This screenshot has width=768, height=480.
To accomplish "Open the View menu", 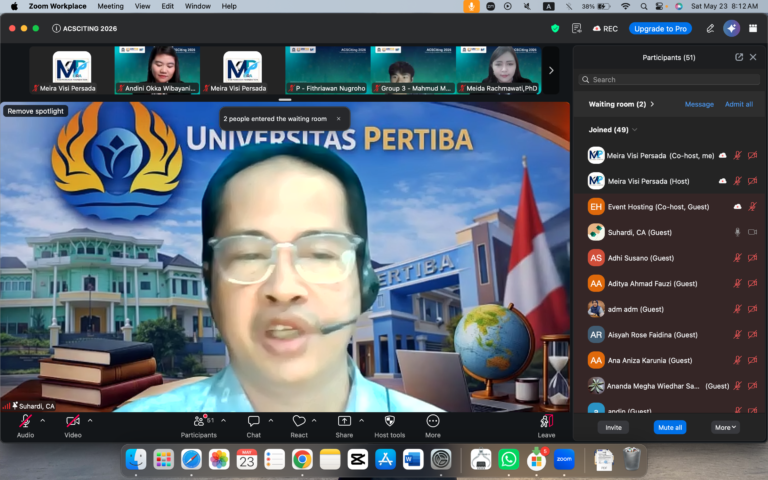I will point(143,6).
